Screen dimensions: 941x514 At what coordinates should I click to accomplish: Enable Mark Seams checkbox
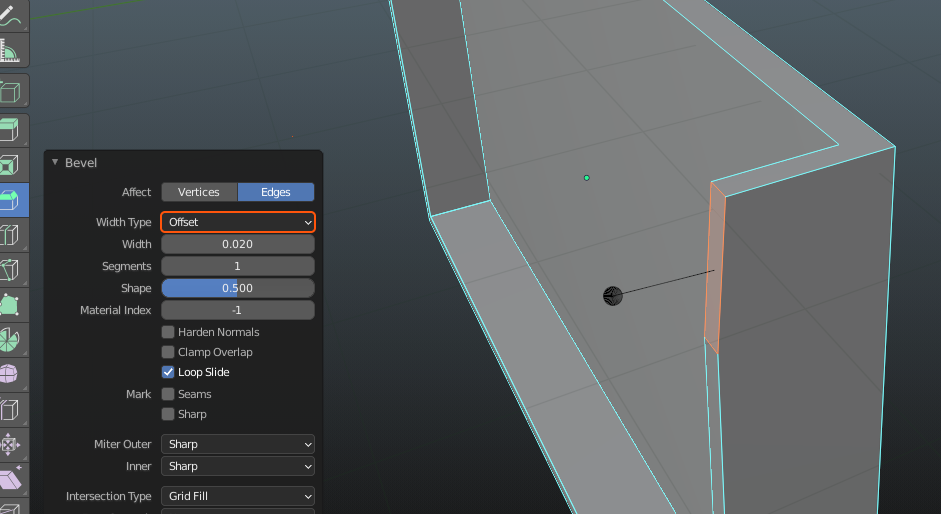click(x=168, y=394)
